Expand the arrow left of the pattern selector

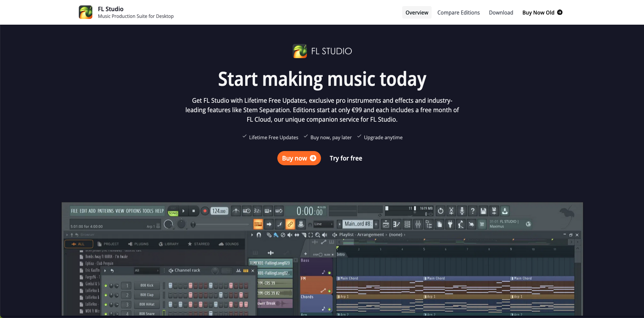pos(340,224)
